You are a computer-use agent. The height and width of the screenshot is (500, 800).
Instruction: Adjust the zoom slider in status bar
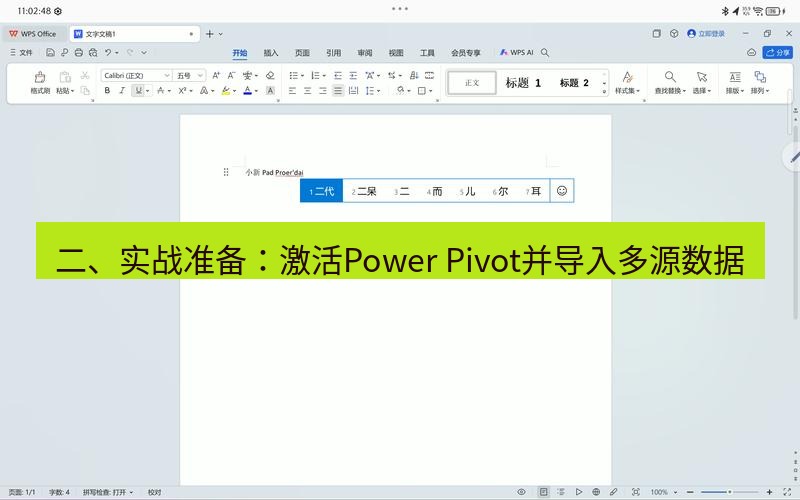pos(730,492)
